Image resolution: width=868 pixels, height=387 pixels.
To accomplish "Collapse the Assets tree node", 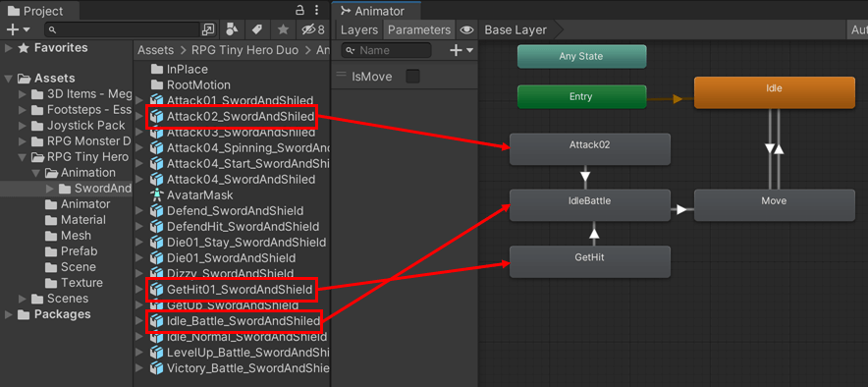I will click(8, 79).
